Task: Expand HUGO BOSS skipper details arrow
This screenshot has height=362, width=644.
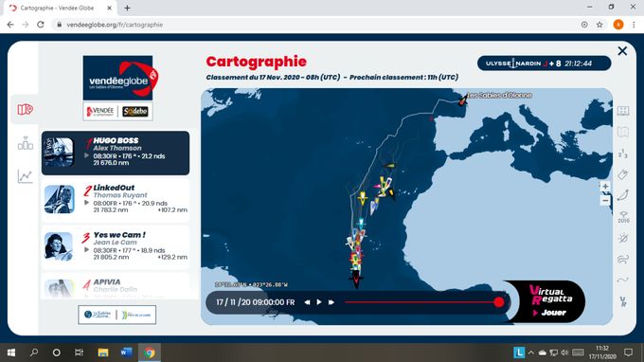Action: coord(87,155)
